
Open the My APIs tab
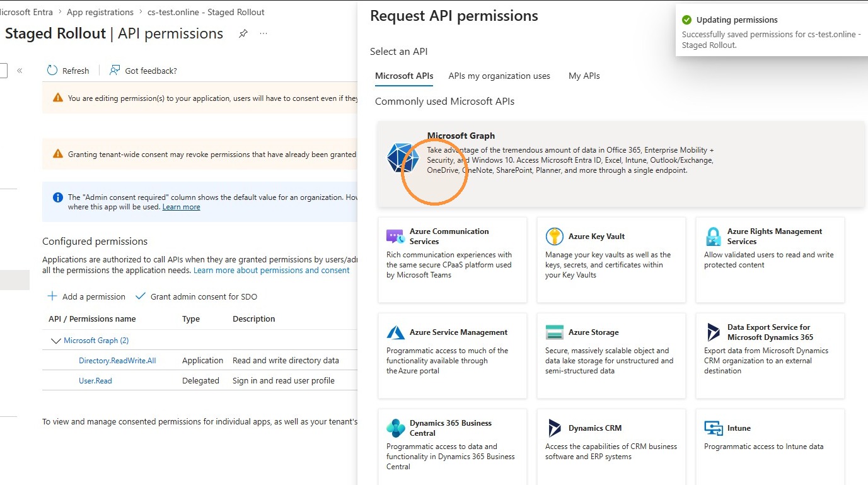[584, 76]
